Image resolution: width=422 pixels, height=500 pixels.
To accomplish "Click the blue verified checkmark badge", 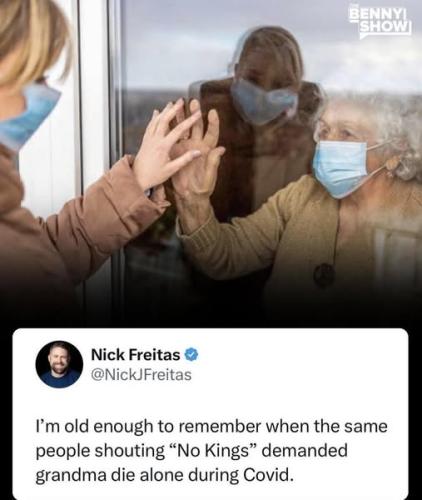I will tap(191, 355).
